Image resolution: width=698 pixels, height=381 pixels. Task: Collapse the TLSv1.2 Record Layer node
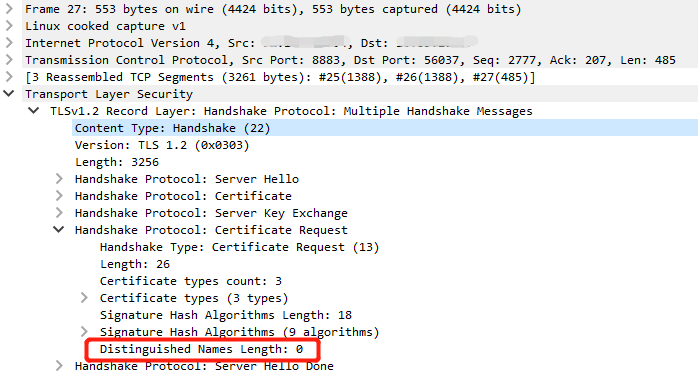pyautogui.click(x=34, y=110)
